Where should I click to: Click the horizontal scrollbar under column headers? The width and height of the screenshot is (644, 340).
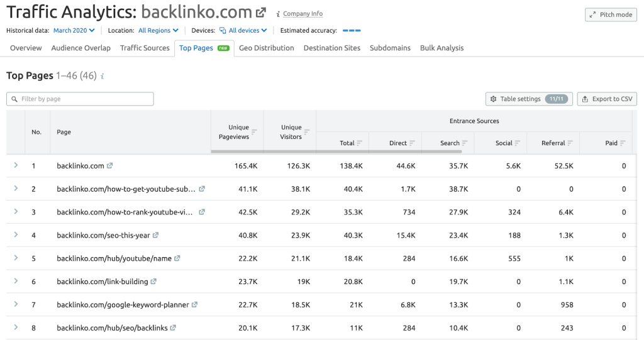[336, 151]
